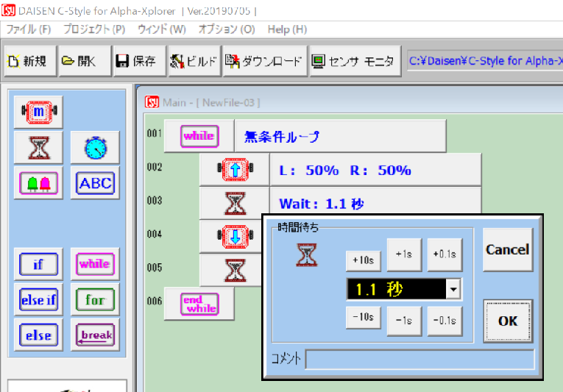
Task: Click the ダウンロード download button
Action: [266, 61]
